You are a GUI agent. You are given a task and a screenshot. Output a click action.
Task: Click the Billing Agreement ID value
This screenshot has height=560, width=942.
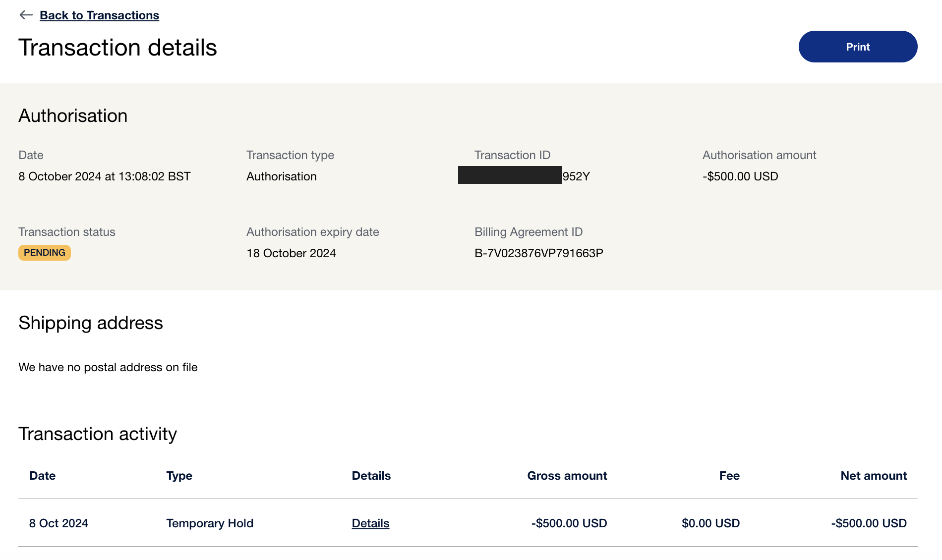tap(538, 253)
